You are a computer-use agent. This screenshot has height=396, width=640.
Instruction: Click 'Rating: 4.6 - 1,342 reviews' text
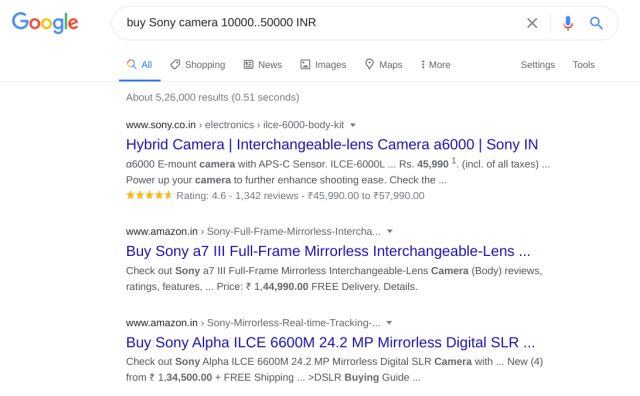pos(237,196)
